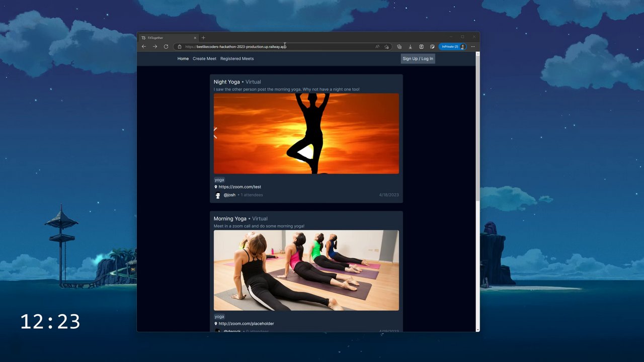Click the '1 attendees' text
Screen dimensions: 644x362
[252, 195]
